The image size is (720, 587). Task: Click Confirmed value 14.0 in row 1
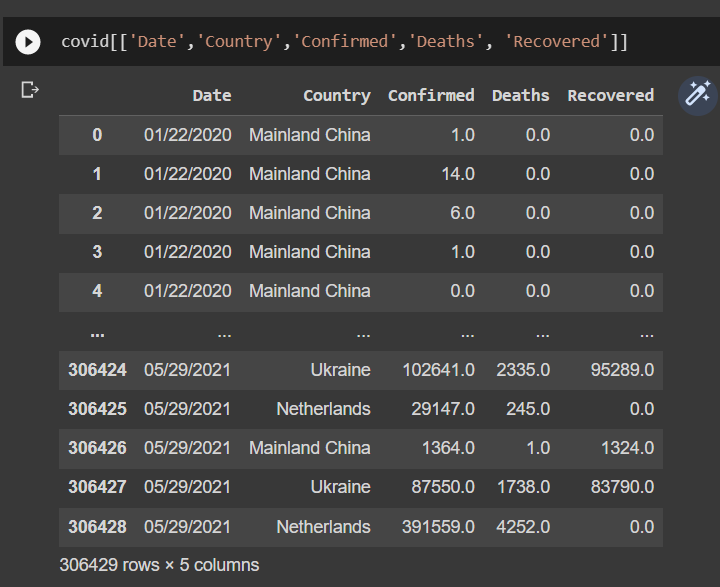(x=458, y=174)
